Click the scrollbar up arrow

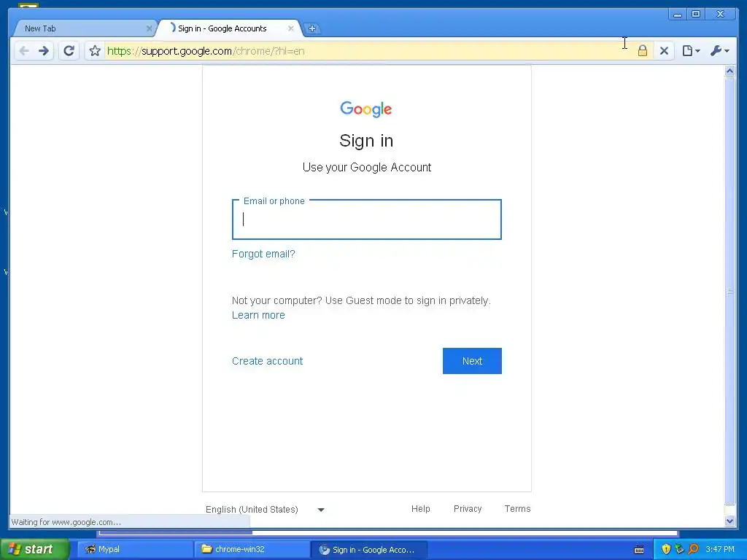[729, 71]
